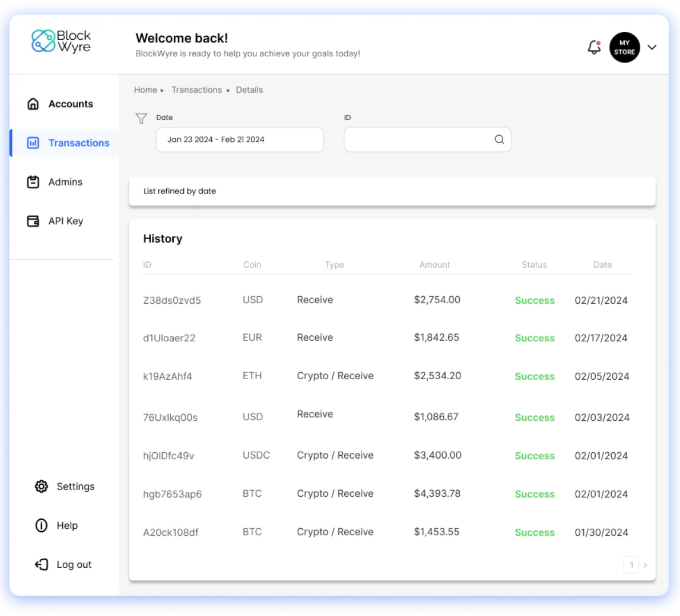This screenshot has height=616, width=680.
Task: Click the USDC coin cell
Action: [x=256, y=455]
